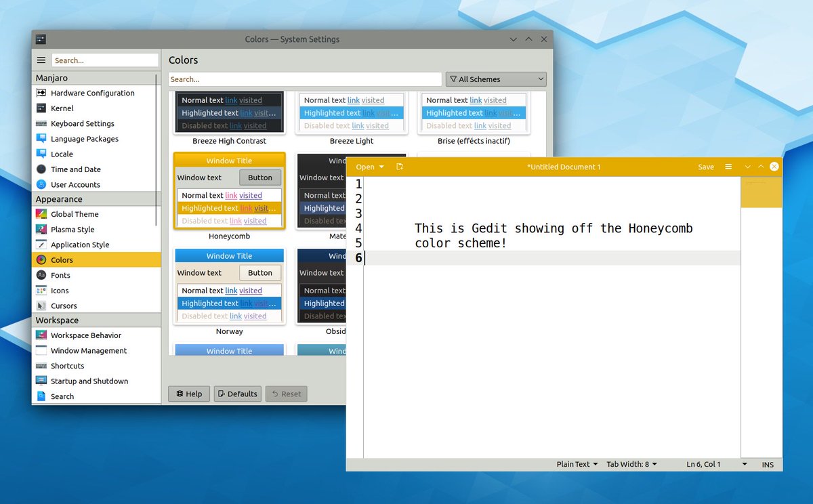Click Button in Norway scheme preview
813x504 pixels.
pyautogui.click(x=260, y=273)
